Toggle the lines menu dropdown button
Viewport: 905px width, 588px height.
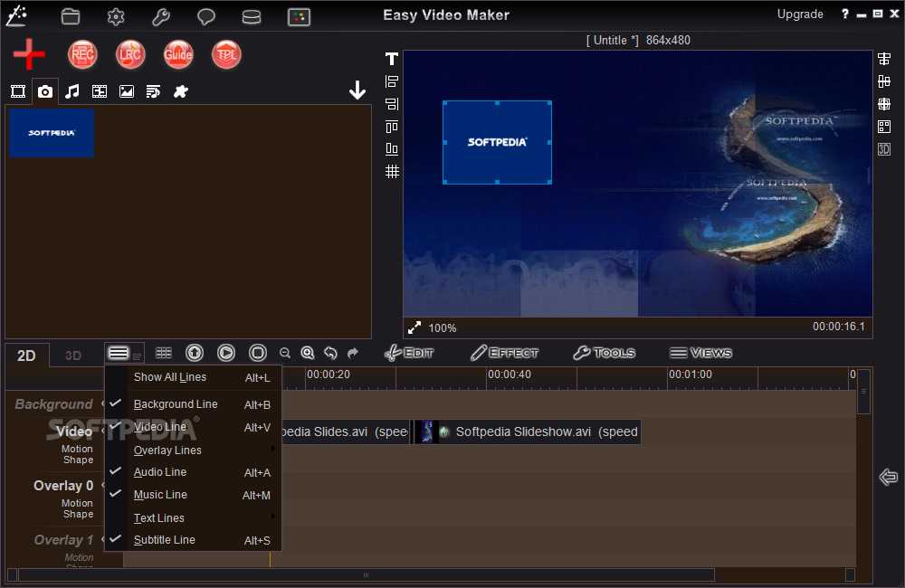coord(124,353)
